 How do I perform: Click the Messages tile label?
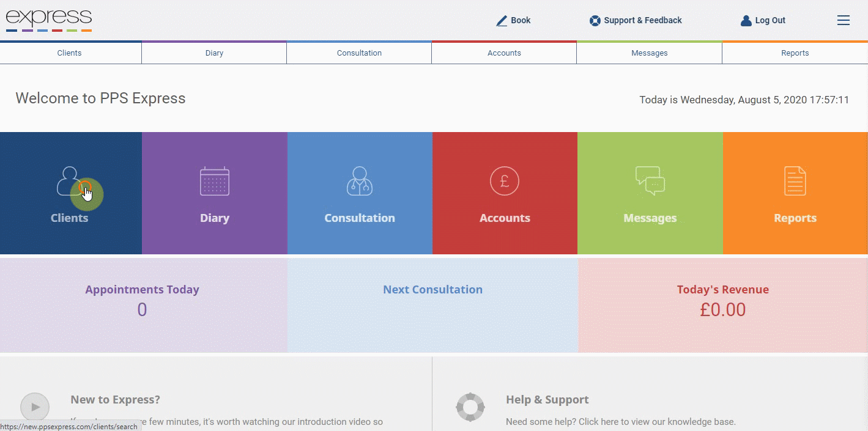pos(650,218)
